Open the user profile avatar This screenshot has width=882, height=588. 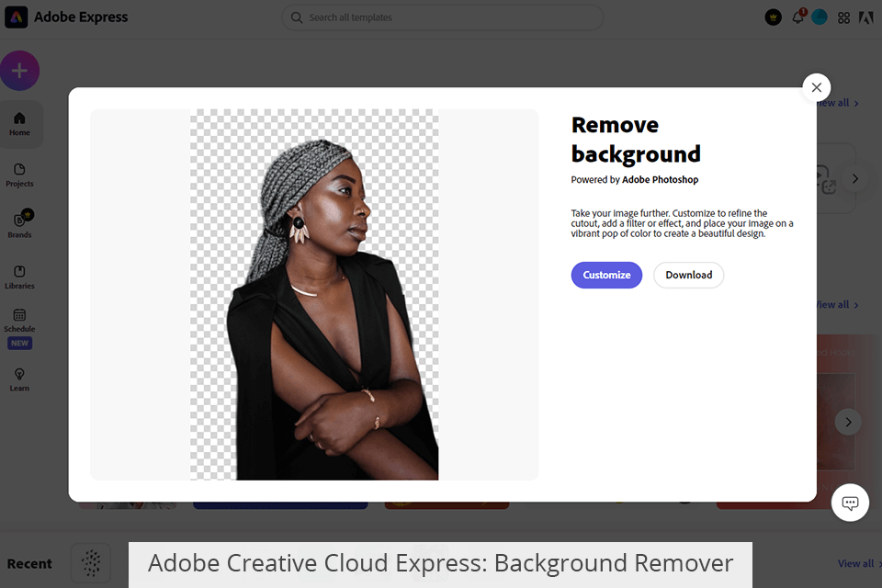[x=820, y=17]
